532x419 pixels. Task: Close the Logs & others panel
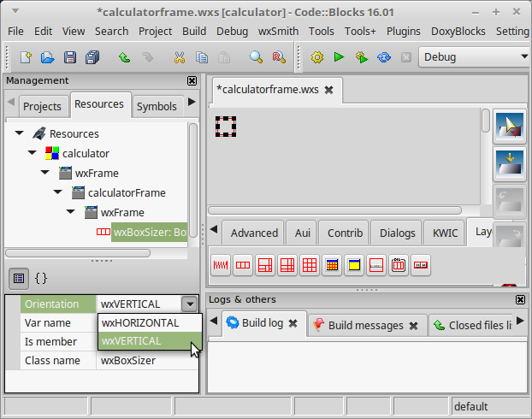(x=520, y=299)
